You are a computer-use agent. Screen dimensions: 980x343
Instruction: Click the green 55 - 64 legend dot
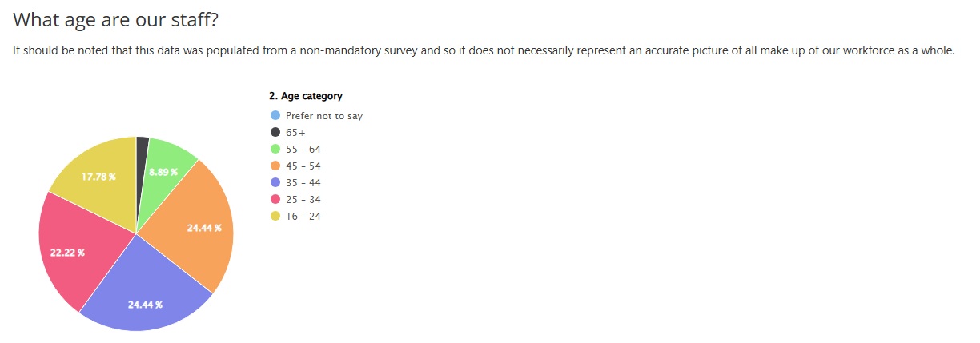[275, 150]
